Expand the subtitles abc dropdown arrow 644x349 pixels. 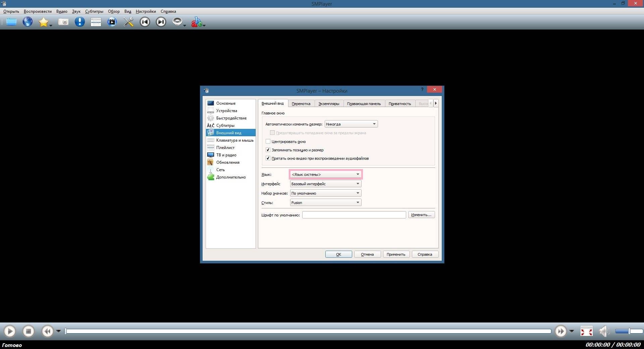[x=204, y=25]
